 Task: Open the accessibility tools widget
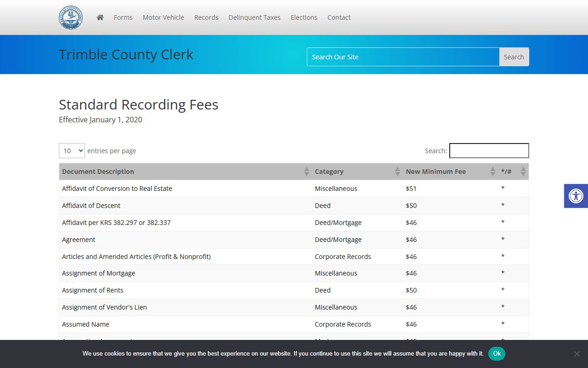click(576, 196)
